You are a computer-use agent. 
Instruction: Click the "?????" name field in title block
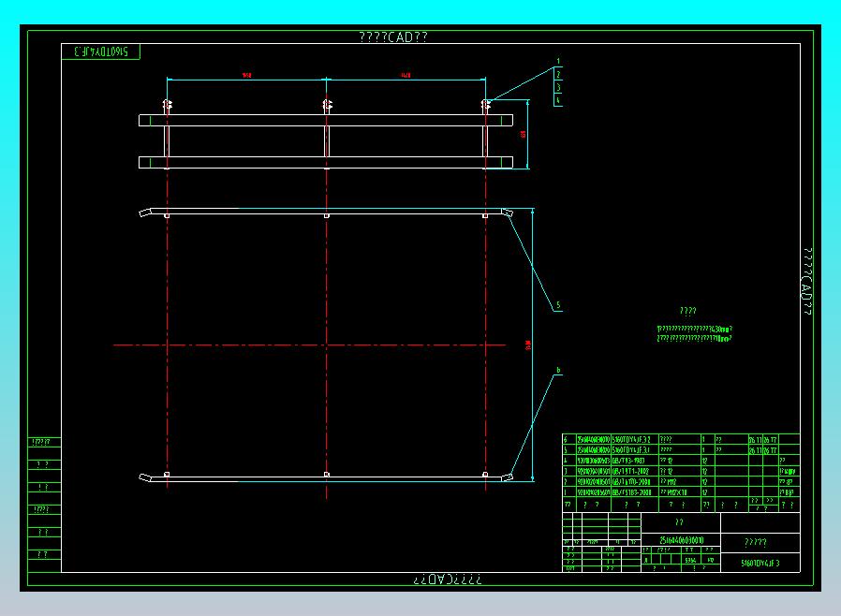(756, 542)
